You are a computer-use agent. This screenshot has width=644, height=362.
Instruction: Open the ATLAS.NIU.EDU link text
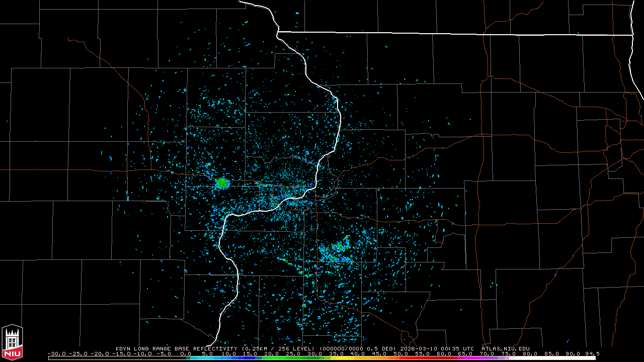click(x=505, y=348)
